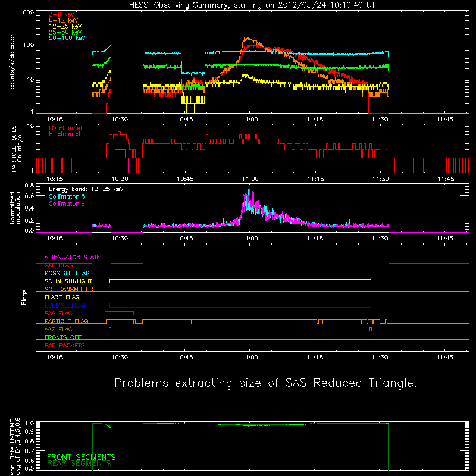The image size is (476, 476).
Task: Click the ECLIPSE_FLAG label
Action: [65, 305]
